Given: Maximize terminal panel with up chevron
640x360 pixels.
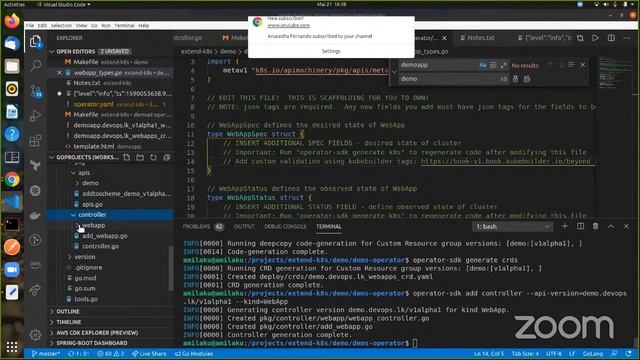Looking at the screenshot, I should point(611,226).
